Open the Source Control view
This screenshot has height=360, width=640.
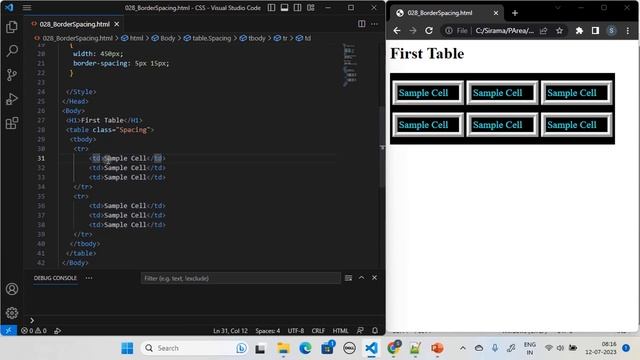pos(12,75)
